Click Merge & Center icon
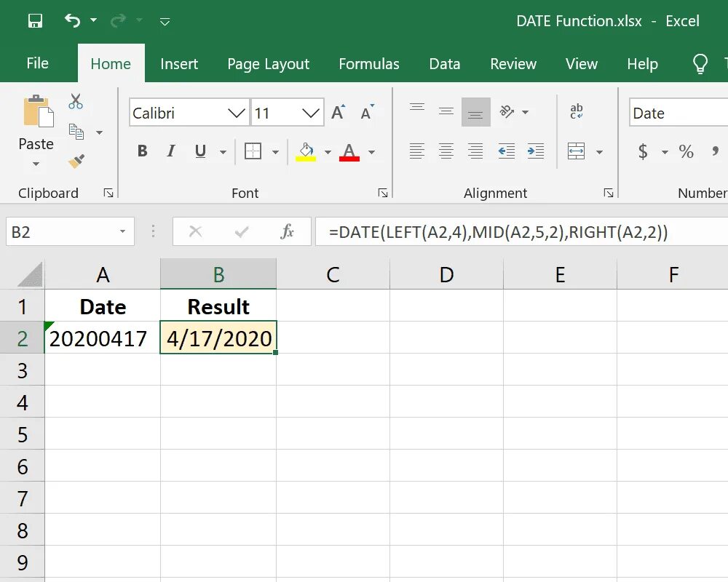728x582 pixels. 576,151
